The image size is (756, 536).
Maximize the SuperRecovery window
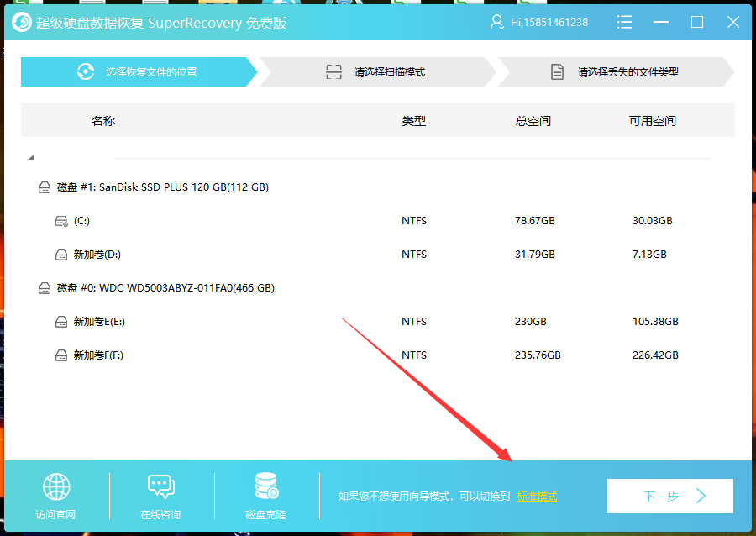click(696, 22)
